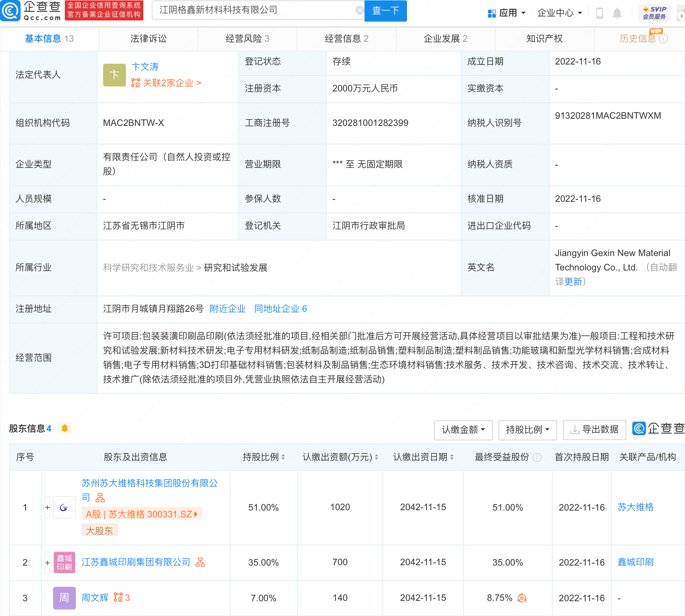
Task: Open shareholder 周文辉 link
Action: 95,598
